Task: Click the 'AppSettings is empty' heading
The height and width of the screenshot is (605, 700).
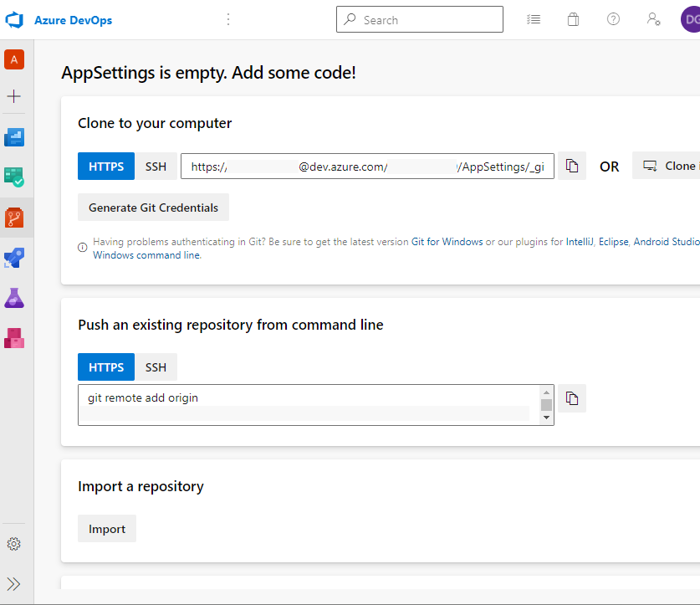Action: pyautogui.click(x=208, y=73)
